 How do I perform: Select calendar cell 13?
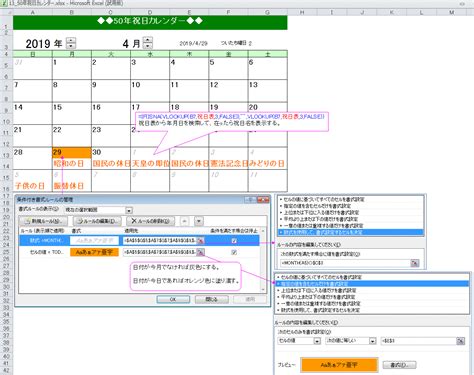(268, 85)
